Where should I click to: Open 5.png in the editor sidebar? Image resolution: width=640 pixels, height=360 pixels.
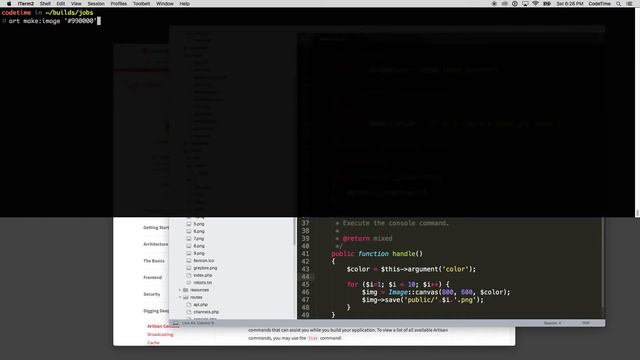point(199,224)
